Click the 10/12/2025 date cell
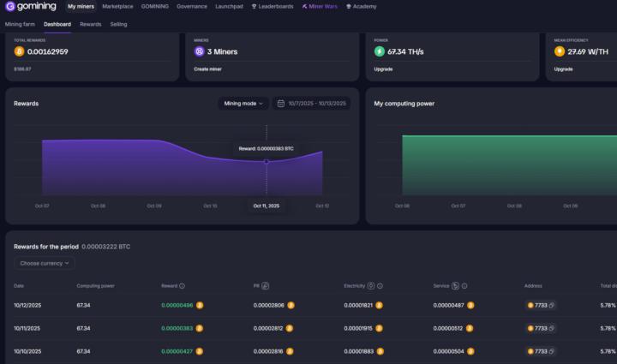Image resolution: width=617 pixels, height=364 pixels. pyautogui.click(x=27, y=306)
